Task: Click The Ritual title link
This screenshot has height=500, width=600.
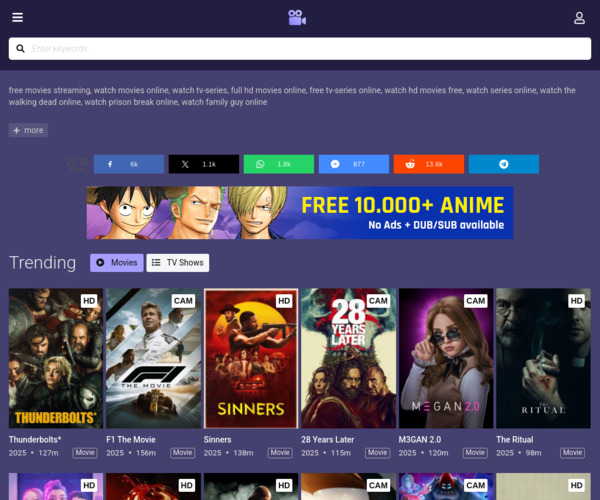Action: point(515,440)
